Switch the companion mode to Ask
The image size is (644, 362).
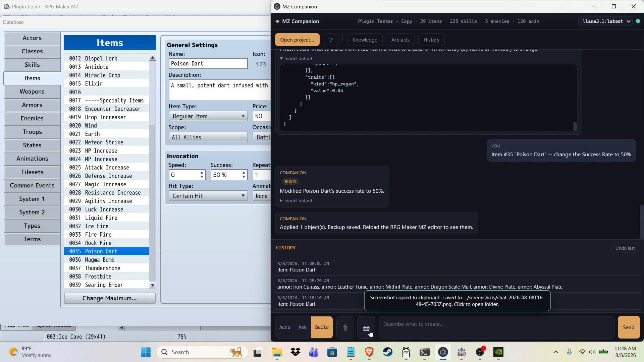point(303,327)
